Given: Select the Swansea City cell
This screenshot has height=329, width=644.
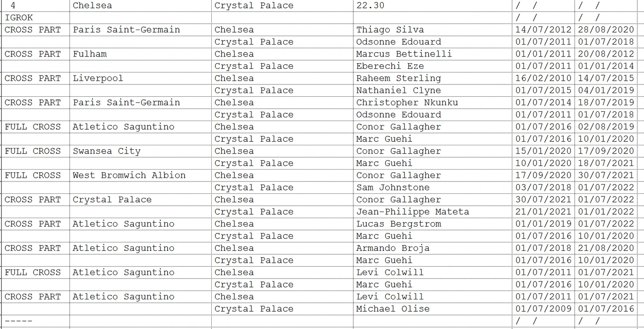Looking at the screenshot, I should pos(141,151).
